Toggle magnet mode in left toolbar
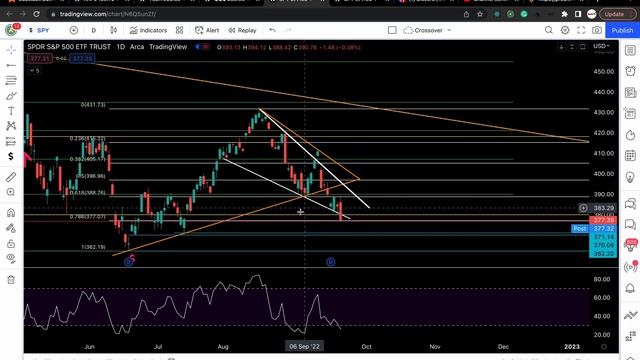This screenshot has height=360, width=640. [x=11, y=213]
